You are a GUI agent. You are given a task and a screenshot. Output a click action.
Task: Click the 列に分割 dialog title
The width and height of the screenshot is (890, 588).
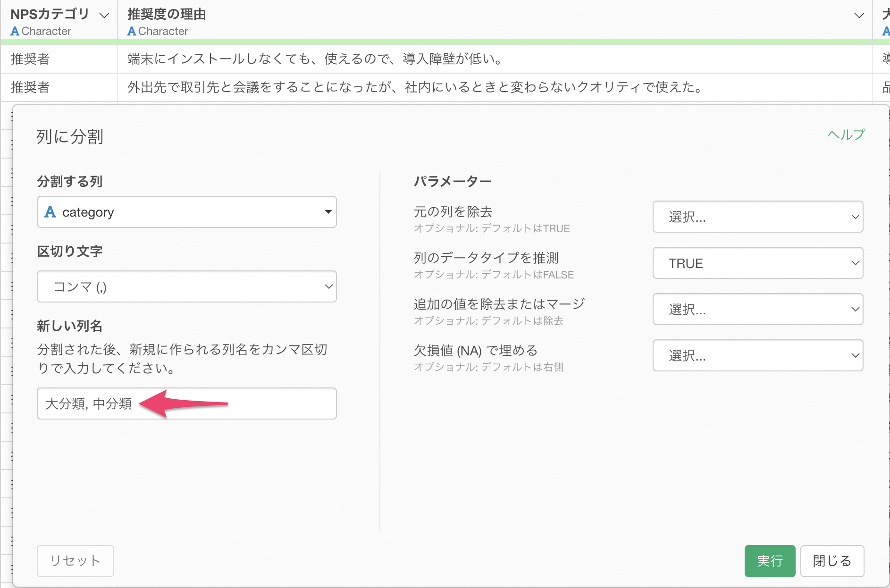(70, 136)
